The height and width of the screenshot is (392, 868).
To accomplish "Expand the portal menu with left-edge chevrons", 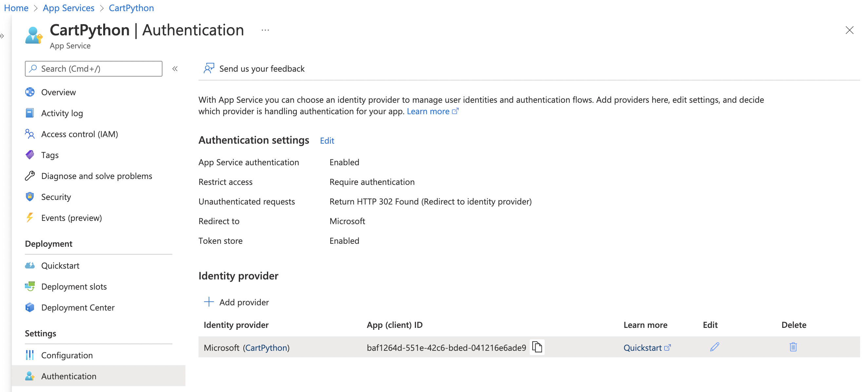I will pyautogui.click(x=2, y=36).
